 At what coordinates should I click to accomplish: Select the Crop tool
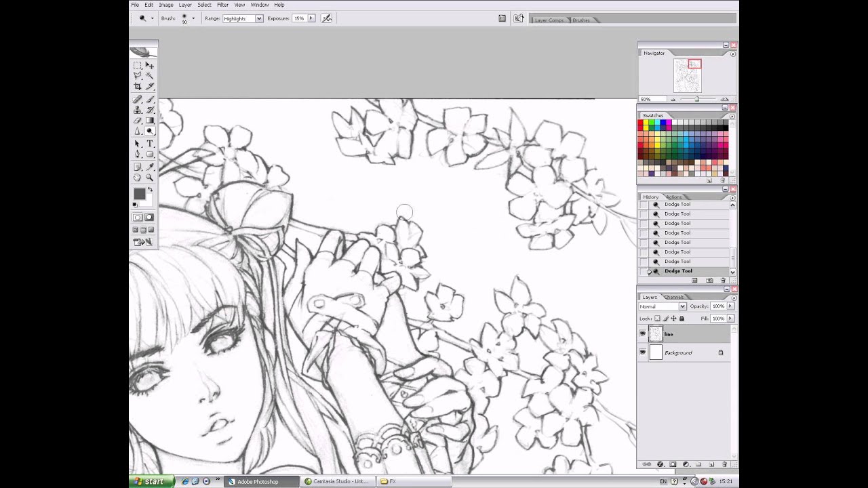pos(138,87)
